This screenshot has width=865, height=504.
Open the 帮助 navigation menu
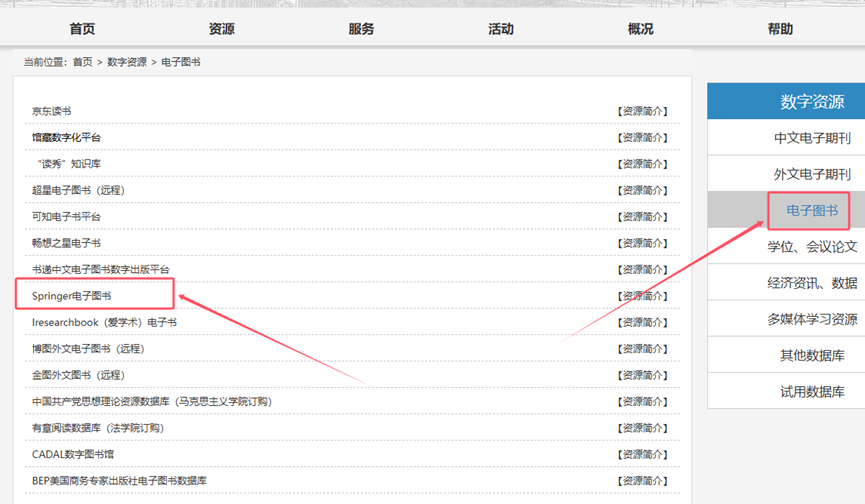coord(780,29)
